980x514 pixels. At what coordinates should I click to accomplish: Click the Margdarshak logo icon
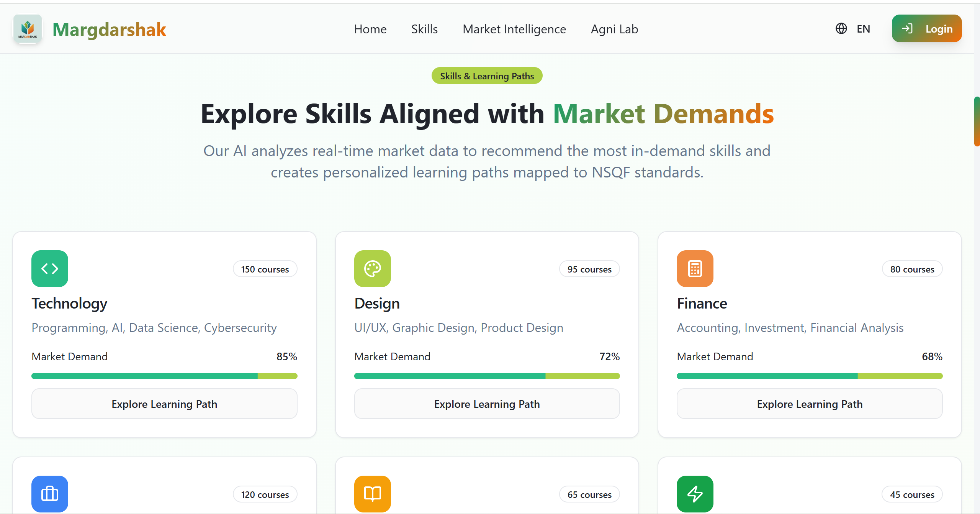[x=28, y=29]
